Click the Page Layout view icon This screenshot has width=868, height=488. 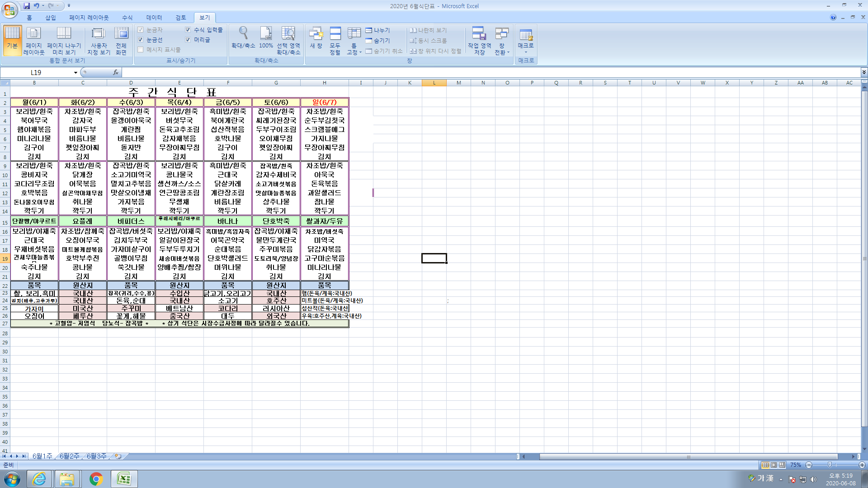pyautogui.click(x=34, y=35)
